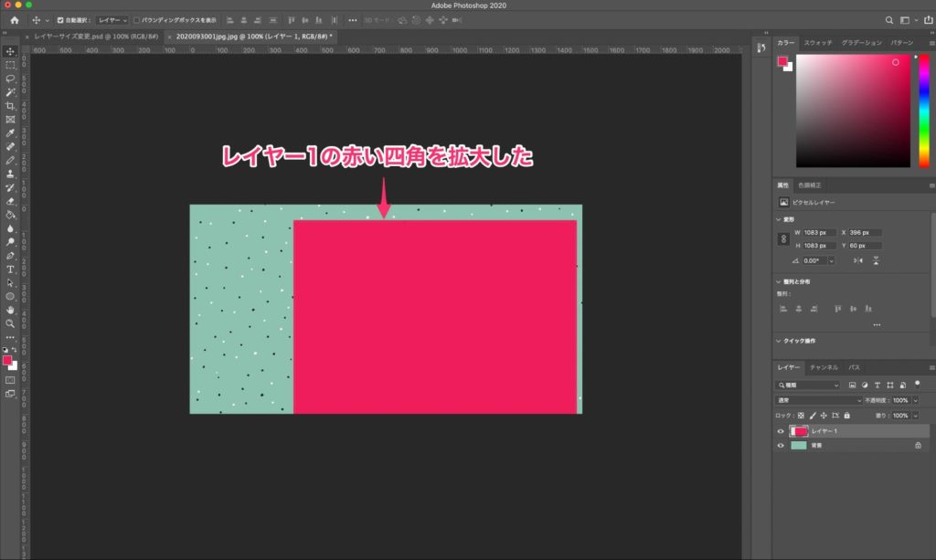Open the blend mode 通常 dropdown
The height and width of the screenshot is (560, 936).
818,400
